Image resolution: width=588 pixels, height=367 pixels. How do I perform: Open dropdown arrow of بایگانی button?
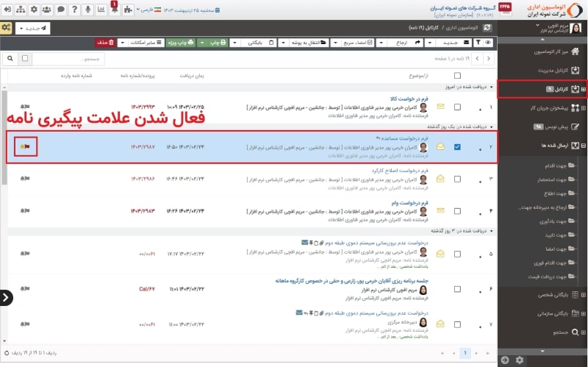point(234,43)
